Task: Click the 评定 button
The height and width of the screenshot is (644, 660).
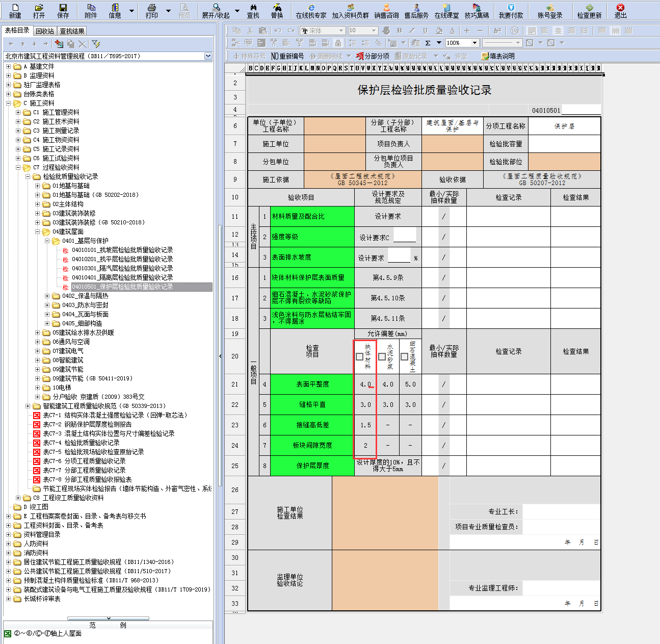Action: (456, 56)
